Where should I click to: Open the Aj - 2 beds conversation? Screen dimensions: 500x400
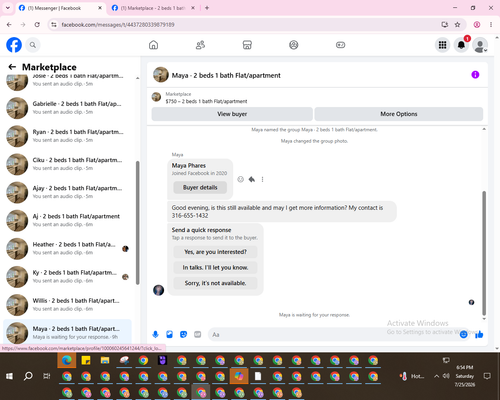point(67,220)
